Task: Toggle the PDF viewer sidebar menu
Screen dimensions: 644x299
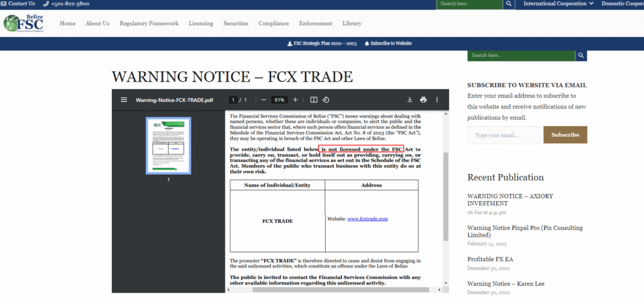Action: coord(124,100)
